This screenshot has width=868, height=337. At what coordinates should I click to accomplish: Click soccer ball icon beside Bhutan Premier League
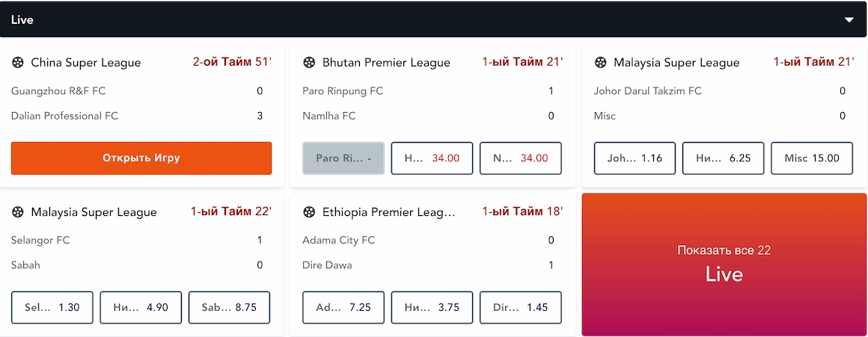pos(309,63)
